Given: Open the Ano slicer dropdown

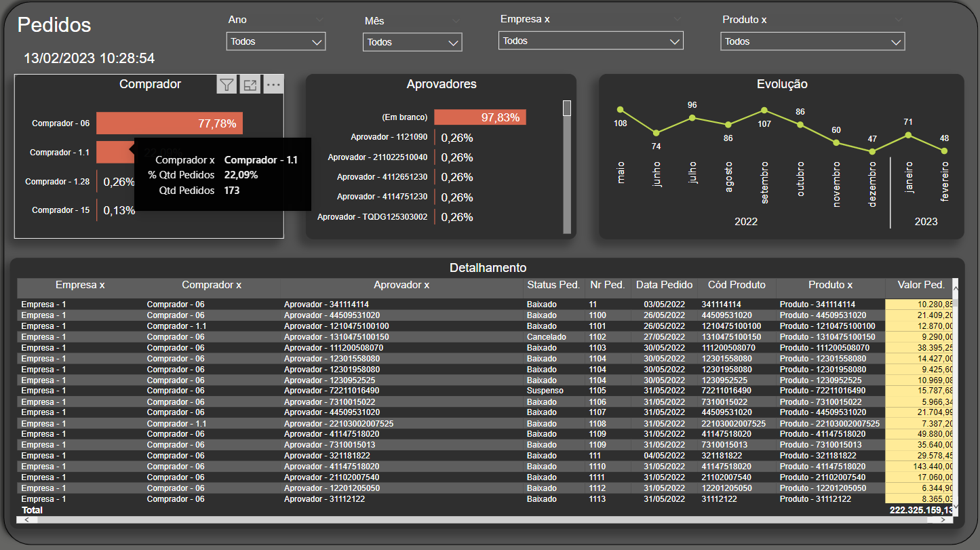Looking at the screenshot, I should point(316,41).
